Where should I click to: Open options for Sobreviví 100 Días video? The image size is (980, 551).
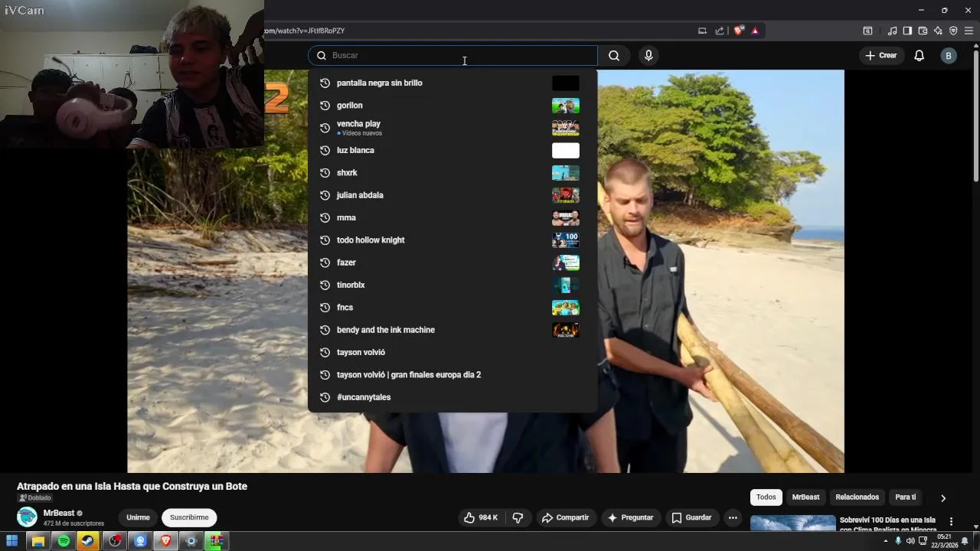tap(951, 521)
